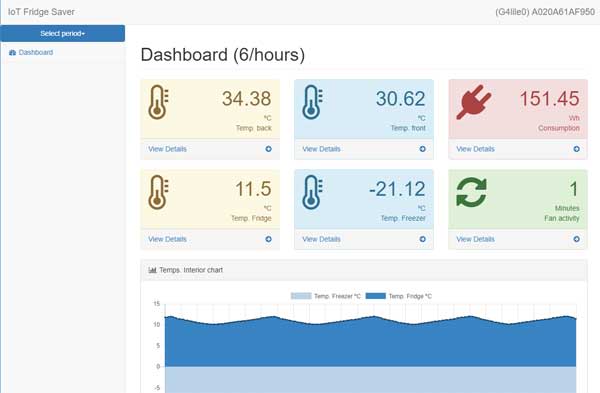This screenshot has width=600, height=393.
Task: Click the Temp. Freezer thermometer icon
Action: click(x=312, y=192)
